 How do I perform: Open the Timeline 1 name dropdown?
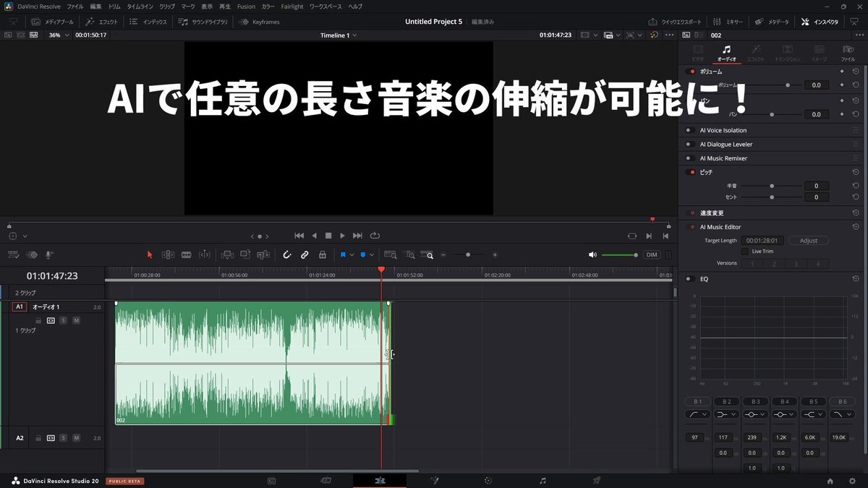click(339, 35)
